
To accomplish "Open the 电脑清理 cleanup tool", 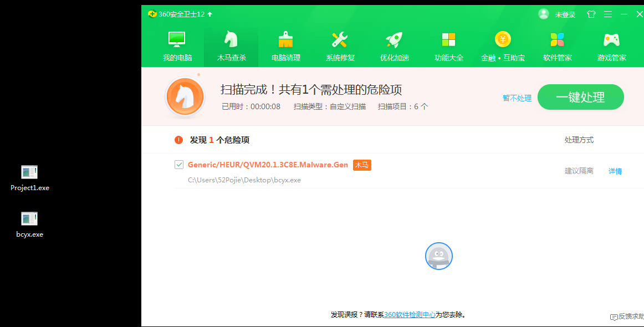I will 285,45.
